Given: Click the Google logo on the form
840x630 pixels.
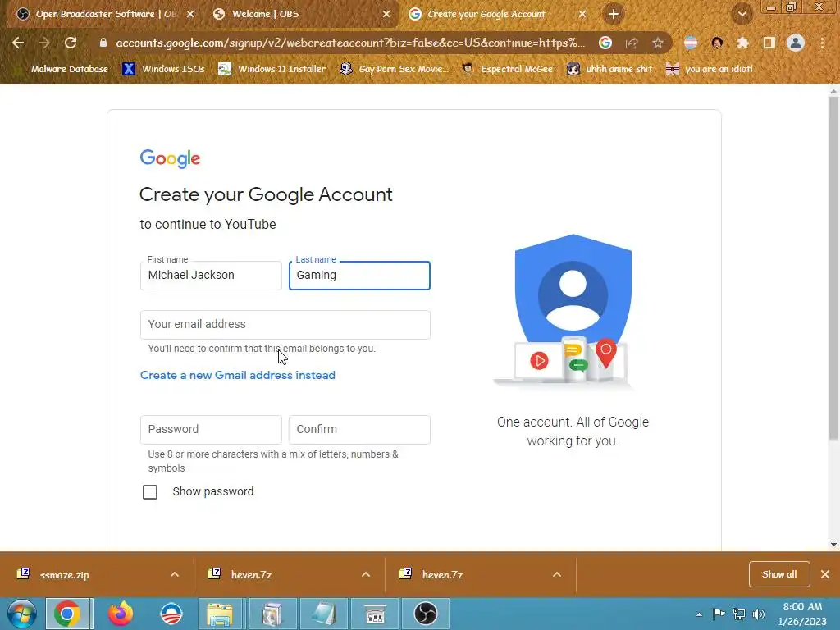Looking at the screenshot, I should coord(170,158).
